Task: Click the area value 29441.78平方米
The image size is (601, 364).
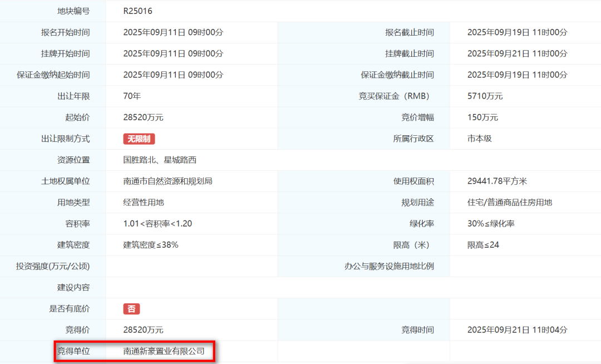Action: (x=497, y=181)
